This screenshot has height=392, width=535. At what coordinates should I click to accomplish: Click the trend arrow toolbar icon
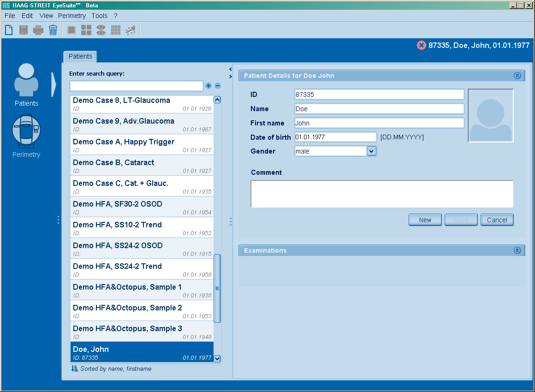131,30
